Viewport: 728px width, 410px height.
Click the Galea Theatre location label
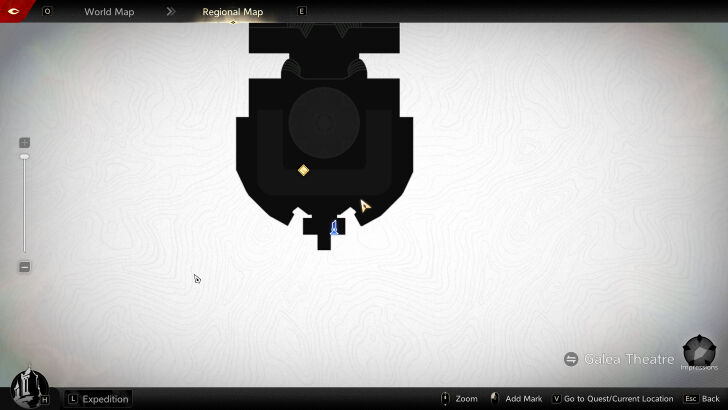pyautogui.click(x=629, y=359)
